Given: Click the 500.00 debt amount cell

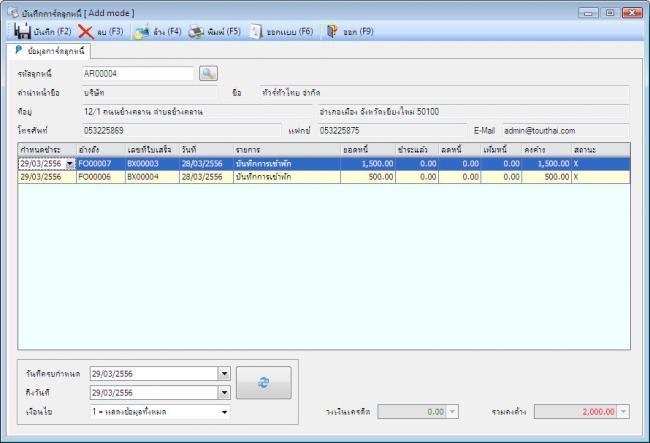Looking at the screenshot, I should click(368, 177).
